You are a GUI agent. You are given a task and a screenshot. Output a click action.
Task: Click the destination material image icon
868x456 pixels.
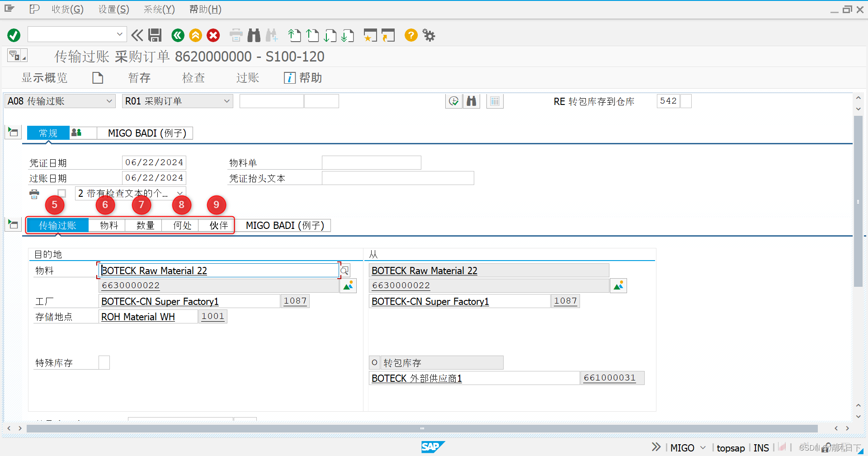[348, 286]
